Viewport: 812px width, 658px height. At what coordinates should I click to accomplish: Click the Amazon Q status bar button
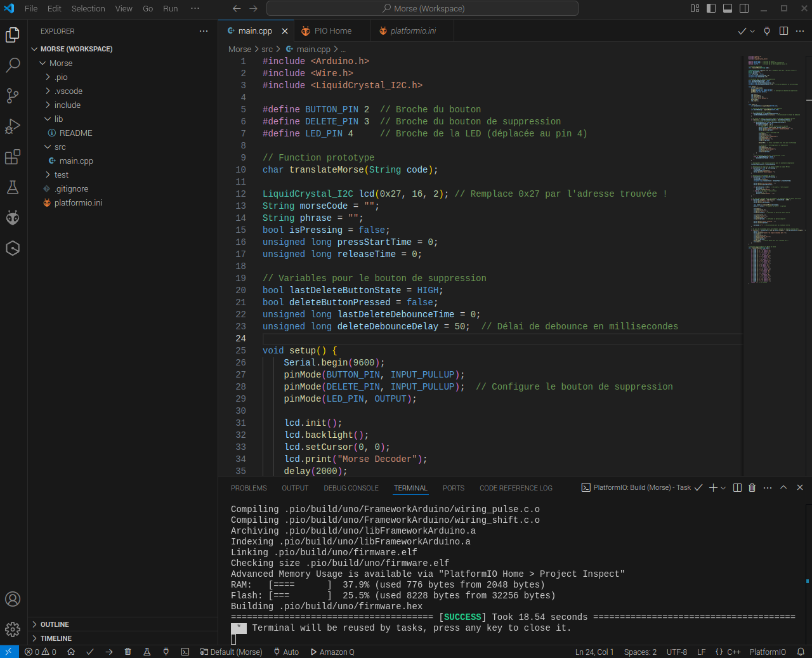(x=332, y=652)
